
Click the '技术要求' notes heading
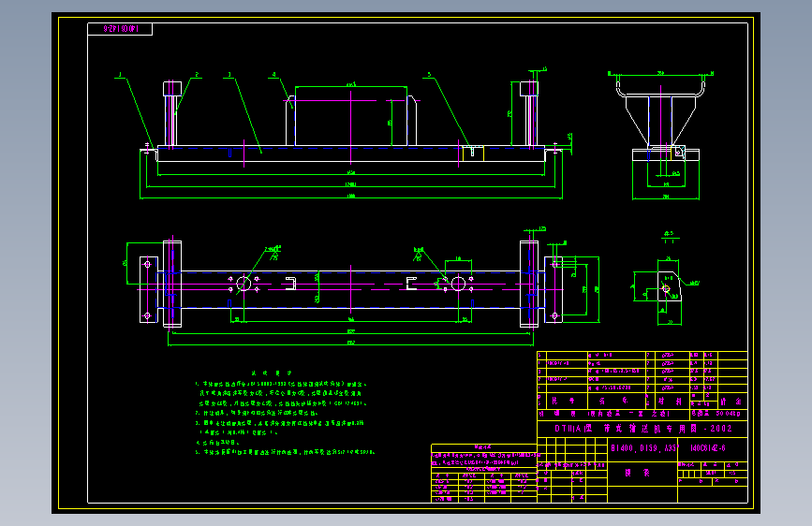point(272,373)
